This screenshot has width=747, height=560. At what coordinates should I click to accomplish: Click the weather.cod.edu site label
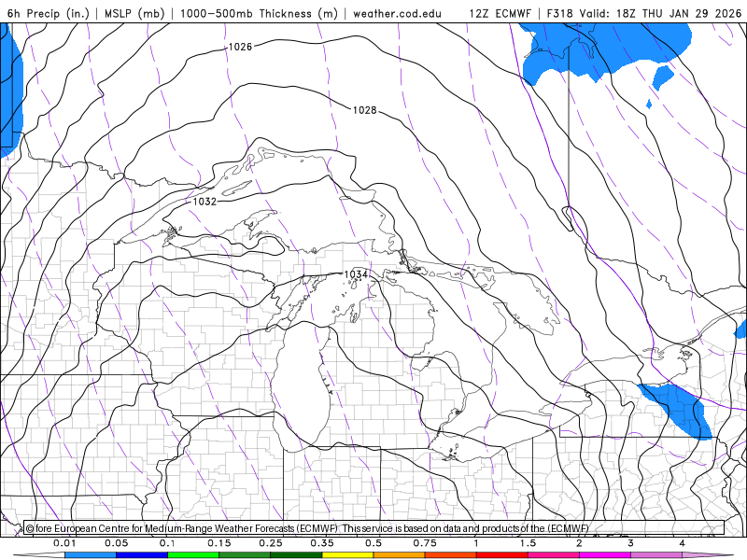click(x=398, y=13)
